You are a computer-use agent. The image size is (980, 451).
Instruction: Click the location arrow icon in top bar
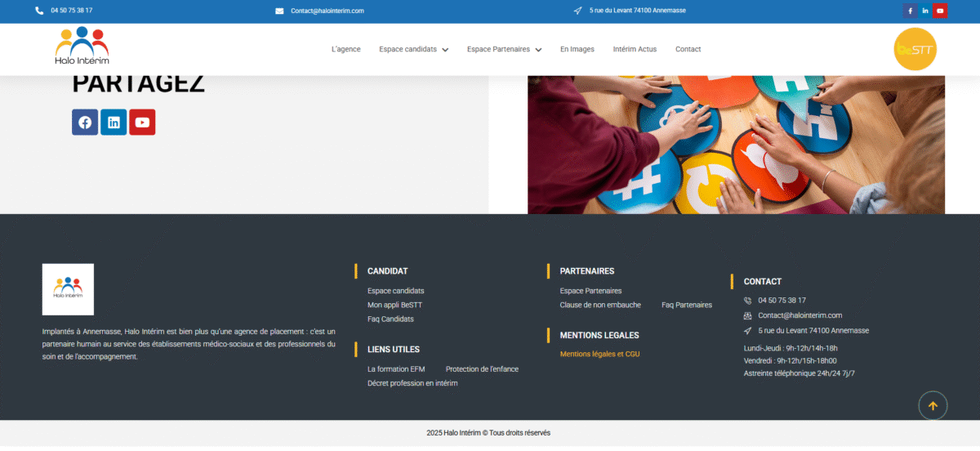(x=578, y=11)
